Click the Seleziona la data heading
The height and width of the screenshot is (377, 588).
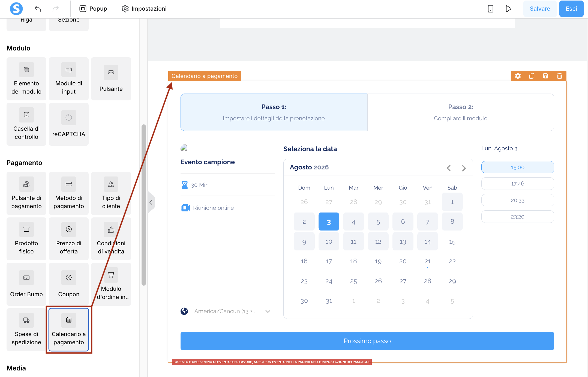coord(310,149)
